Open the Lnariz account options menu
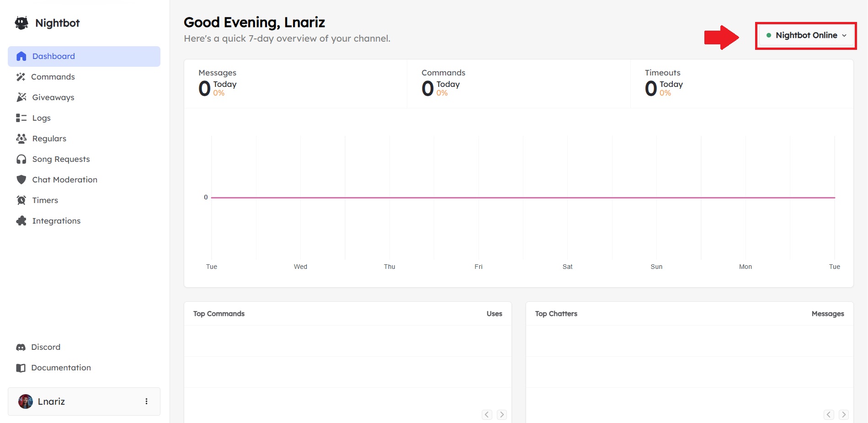 146,402
